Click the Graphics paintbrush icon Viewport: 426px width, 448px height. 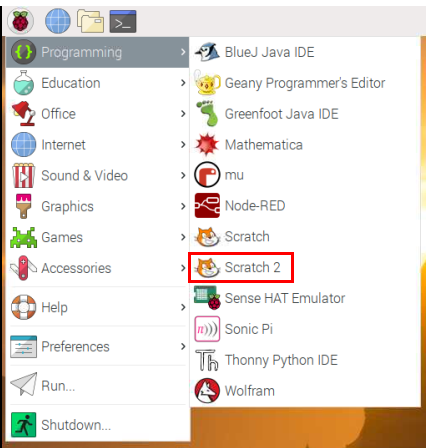tap(23, 206)
